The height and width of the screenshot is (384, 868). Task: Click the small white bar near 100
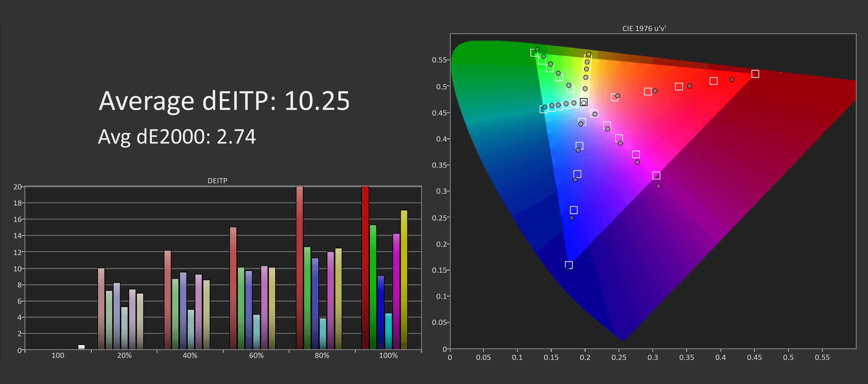point(82,347)
